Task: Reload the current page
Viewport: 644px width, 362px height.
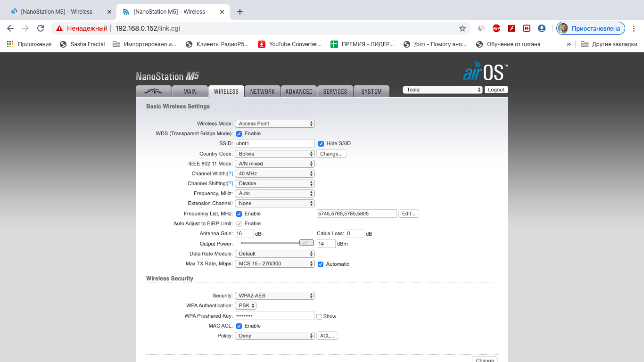Action: (x=41, y=28)
